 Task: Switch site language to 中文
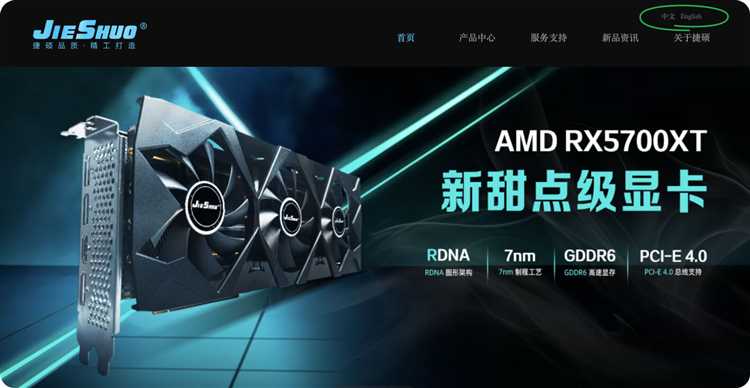click(x=668, y=16)
